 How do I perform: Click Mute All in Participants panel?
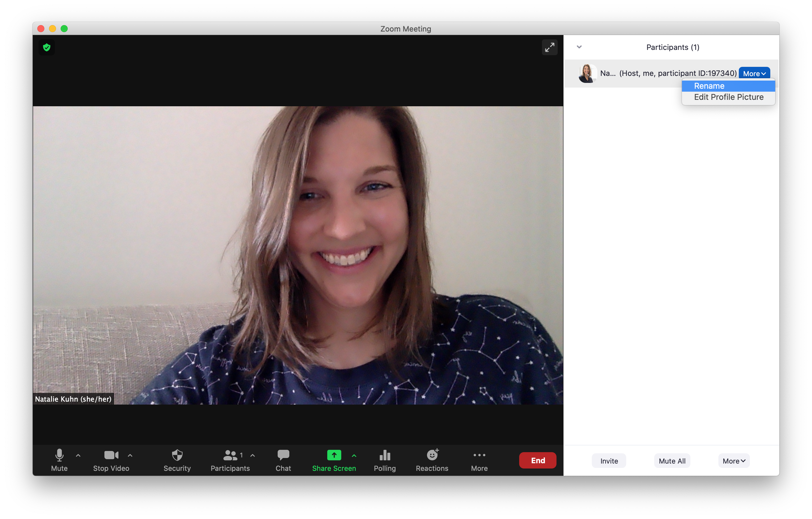click(x=672, y=461)
